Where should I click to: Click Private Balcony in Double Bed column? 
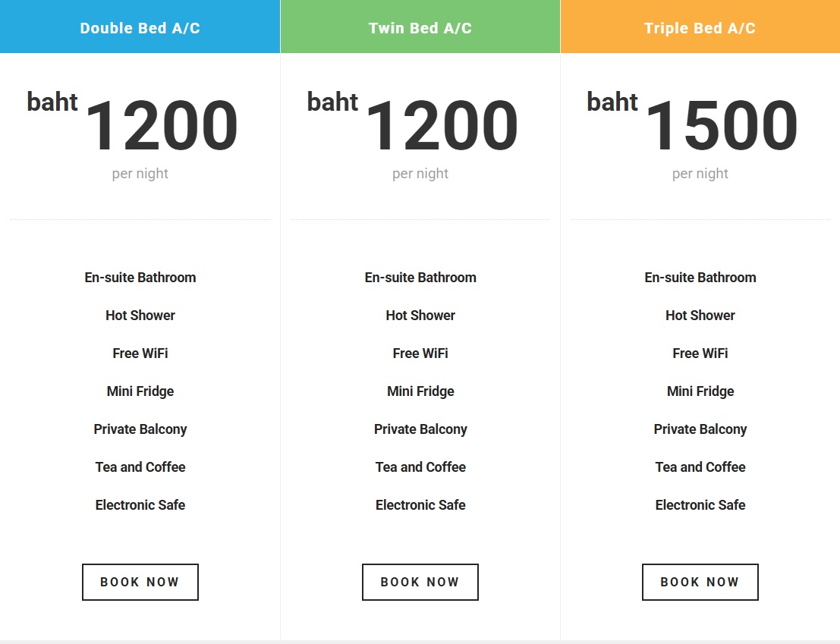[140, 429]
